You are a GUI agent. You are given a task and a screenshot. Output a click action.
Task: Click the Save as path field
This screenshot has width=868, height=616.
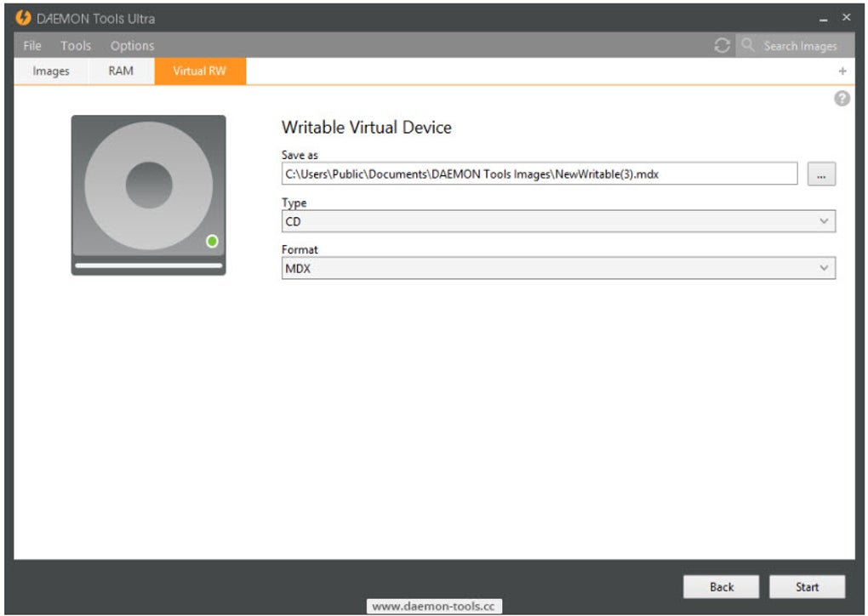point(540,174)
